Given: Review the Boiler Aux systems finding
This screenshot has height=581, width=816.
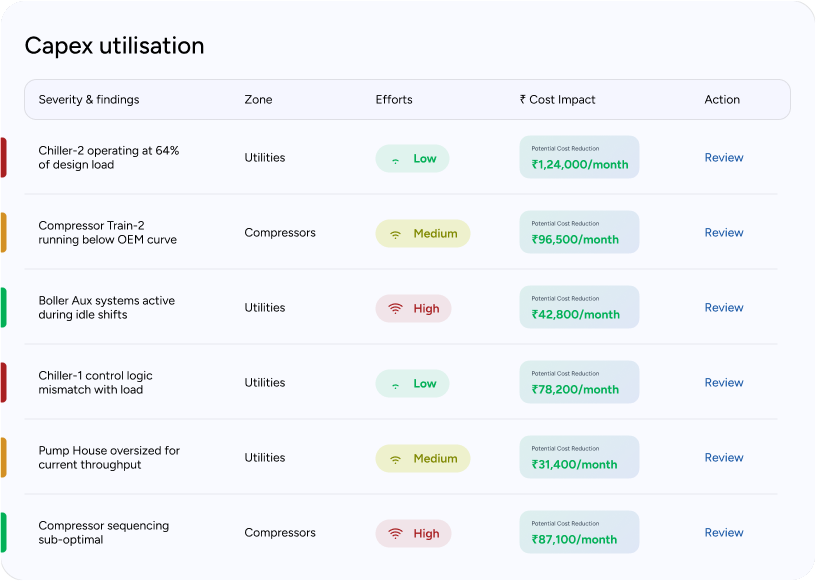Looking at the screenshot, I should [x=723, y=308].
